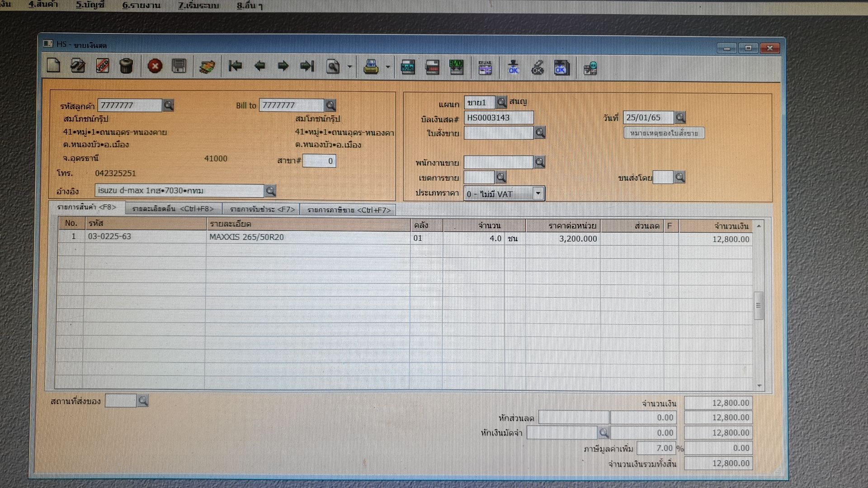
Task: Expand the find icon dropdown arrow
Action: pyautogui.click(x=349, y=67)
